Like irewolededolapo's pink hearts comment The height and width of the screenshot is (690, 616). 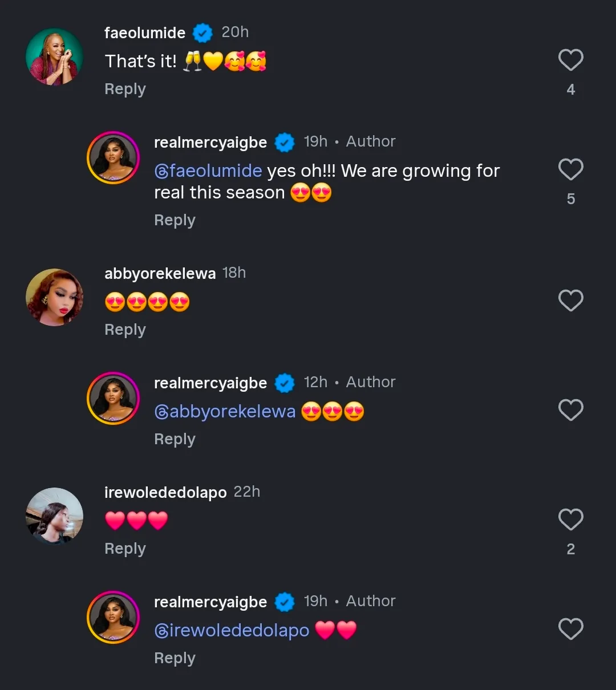click(570, 519)
